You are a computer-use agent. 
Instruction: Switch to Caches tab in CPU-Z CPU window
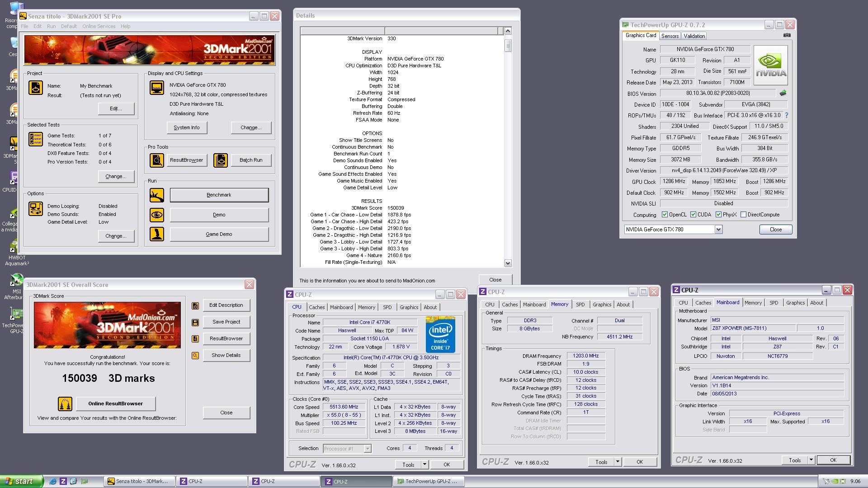(x=316, y=307)
